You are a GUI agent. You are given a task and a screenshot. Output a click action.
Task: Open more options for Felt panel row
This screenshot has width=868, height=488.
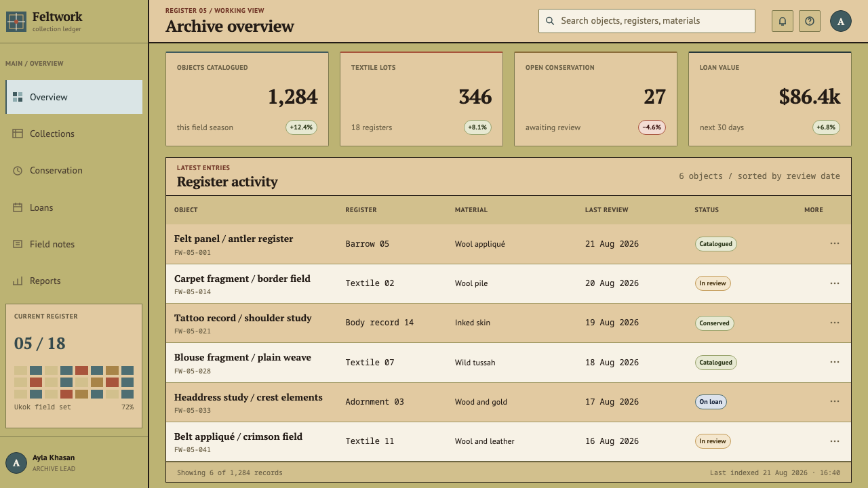point(835,243)
